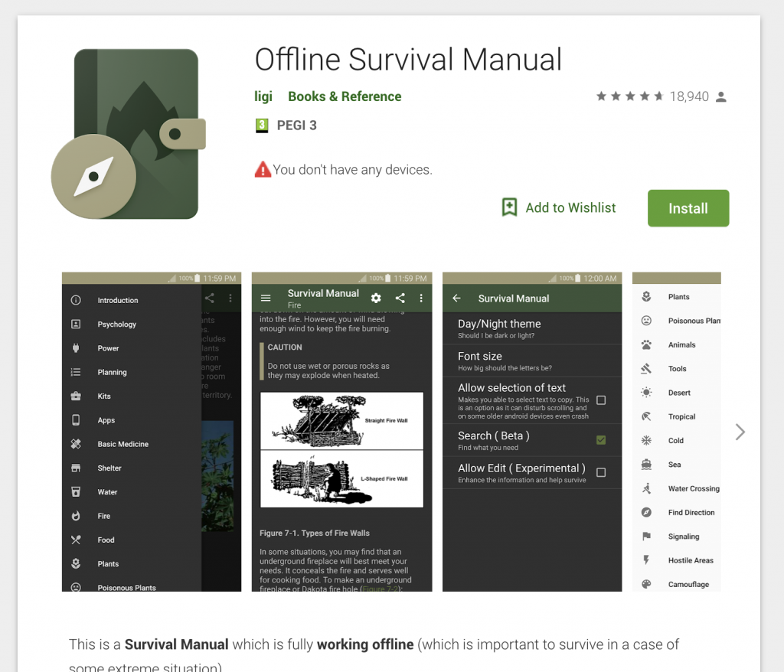Click the ratings person icon
Viewport: 784px width, 672px height.
[720, 96]
